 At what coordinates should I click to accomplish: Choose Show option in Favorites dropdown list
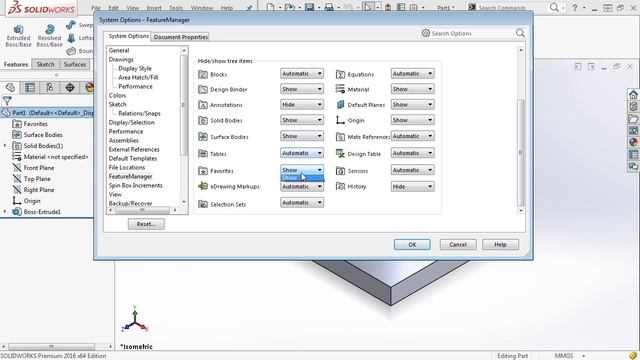tap(302, 178)
